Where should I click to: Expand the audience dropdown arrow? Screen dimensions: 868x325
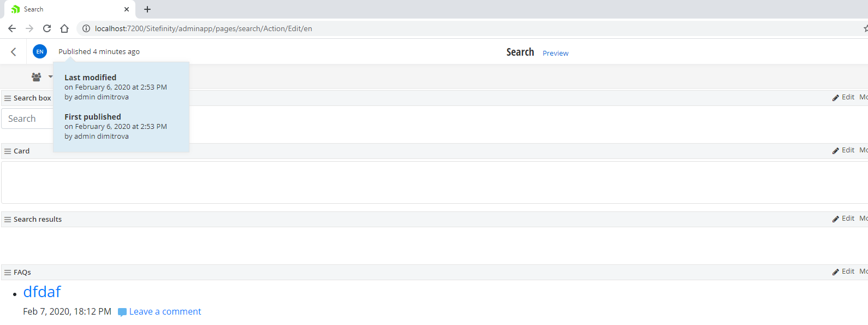point(50,77)
